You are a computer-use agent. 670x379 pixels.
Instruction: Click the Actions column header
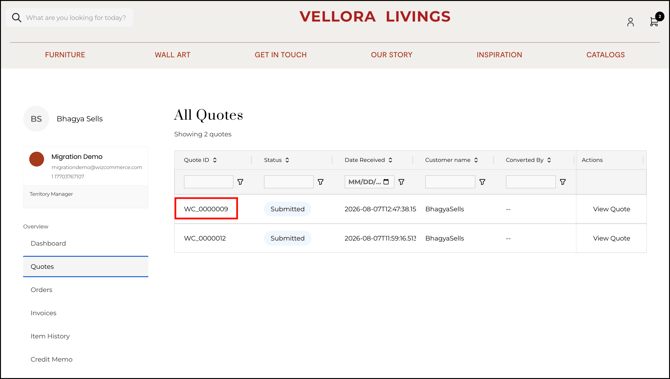[592, 160]
